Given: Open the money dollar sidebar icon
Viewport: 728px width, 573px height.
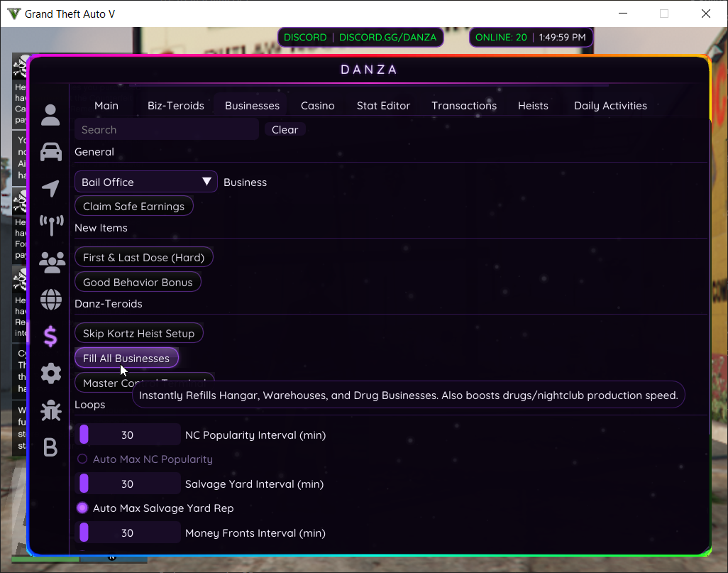Looking at the screenshot, I should [50, 337].
